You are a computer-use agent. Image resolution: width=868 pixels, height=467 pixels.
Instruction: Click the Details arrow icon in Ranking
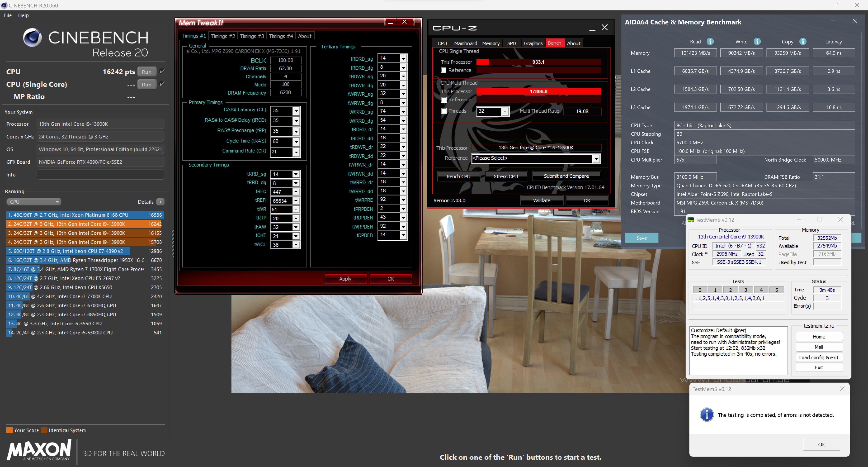(x=160, y=202)
